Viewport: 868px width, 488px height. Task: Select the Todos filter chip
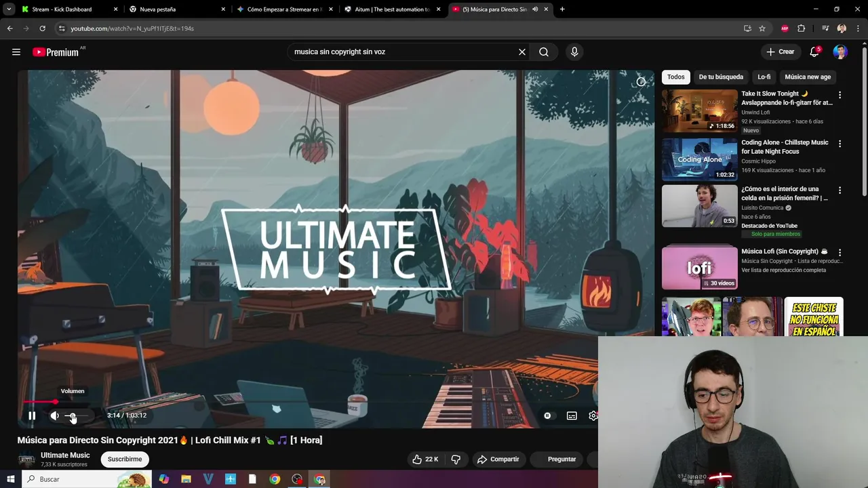pyautogui.click(x=675, y=77)
